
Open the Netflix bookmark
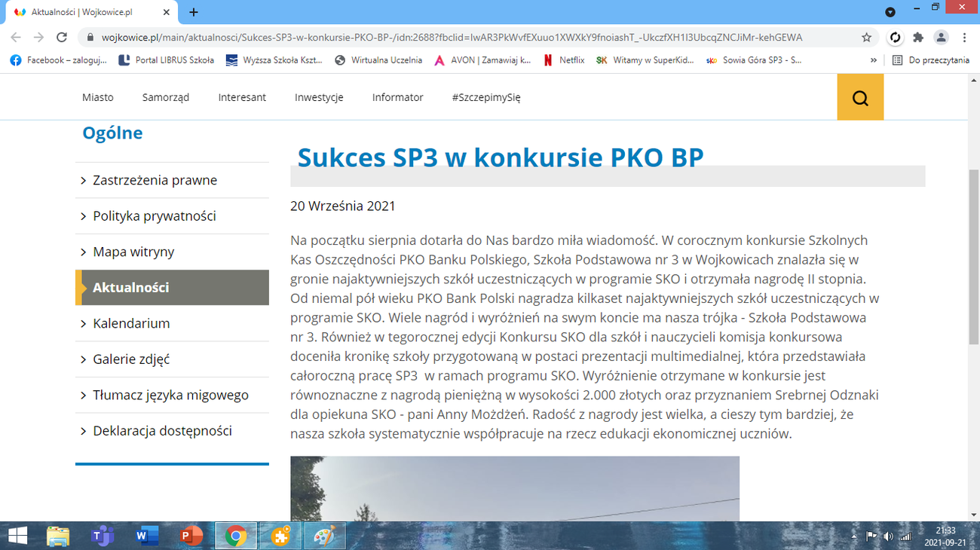(564, 60)
